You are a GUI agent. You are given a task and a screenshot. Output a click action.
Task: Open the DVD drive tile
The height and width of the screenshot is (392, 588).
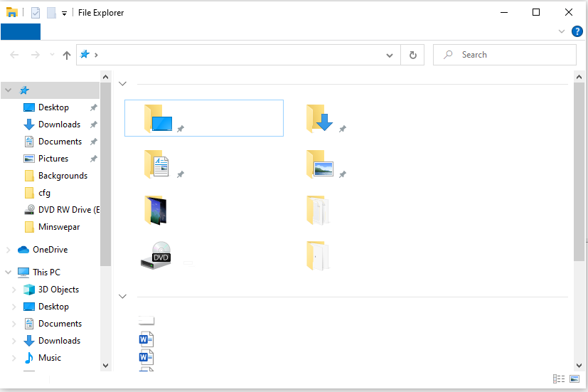click(156, 255)
